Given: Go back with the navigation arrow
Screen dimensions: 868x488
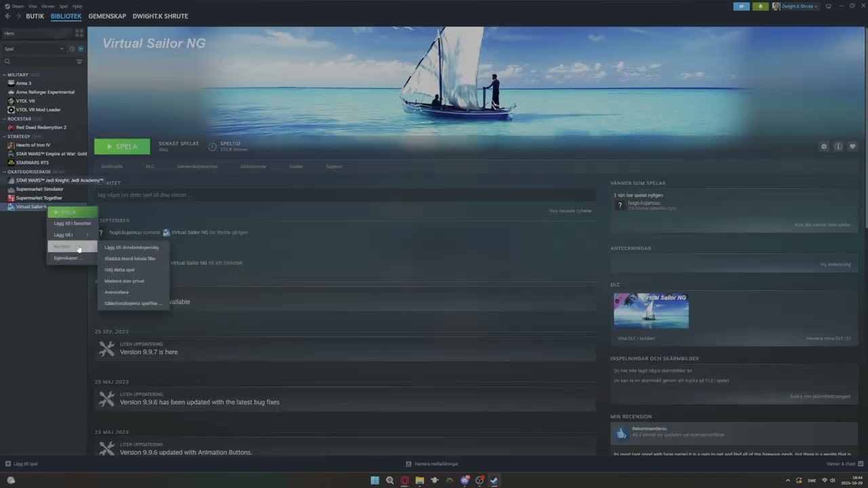Looking at the screenshot, I should point(7,16).
